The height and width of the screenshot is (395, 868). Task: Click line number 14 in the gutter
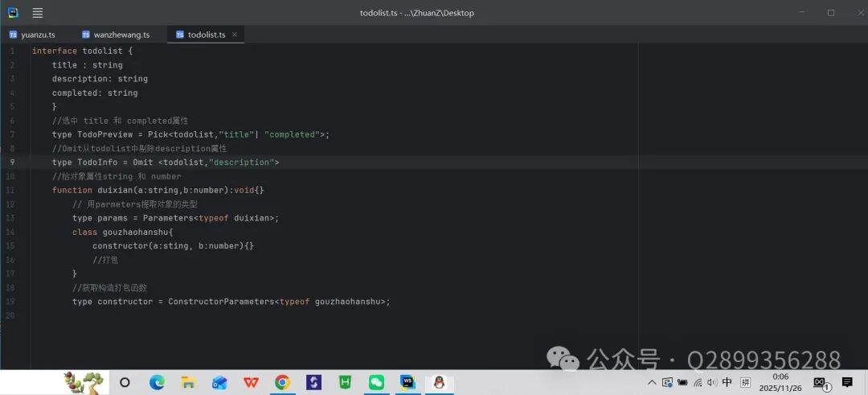pyautogui.click(x=11, y=232)
